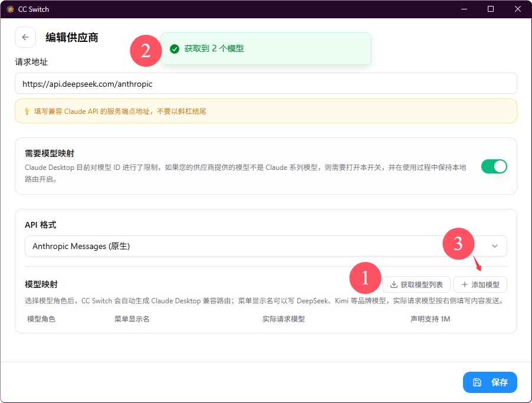Click the lightbulb hint icon

27,112
